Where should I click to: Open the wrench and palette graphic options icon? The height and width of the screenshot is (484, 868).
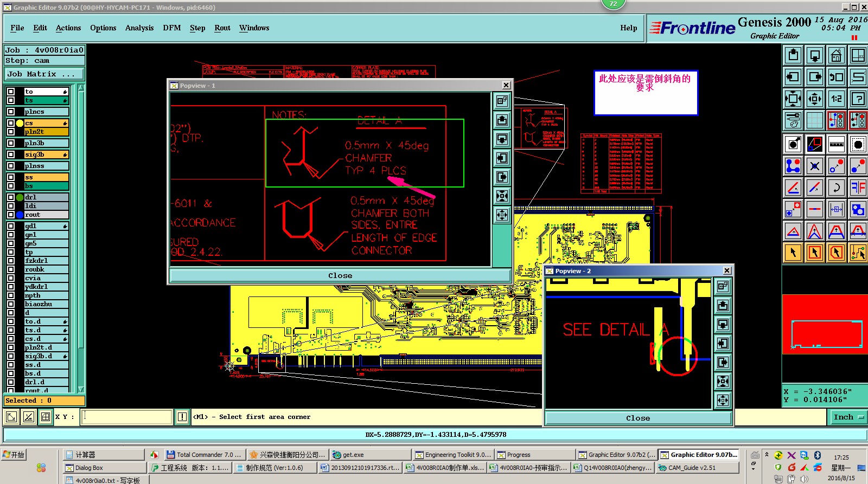click(x=793, y=120)
